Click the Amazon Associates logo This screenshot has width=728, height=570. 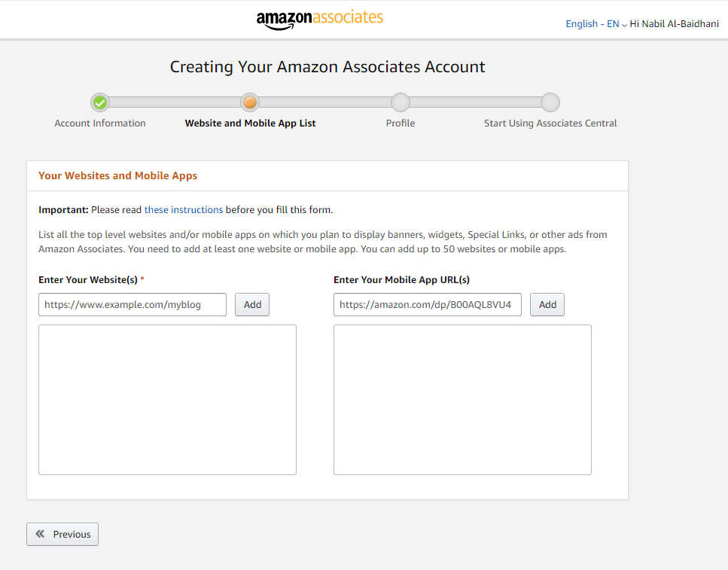319,20
